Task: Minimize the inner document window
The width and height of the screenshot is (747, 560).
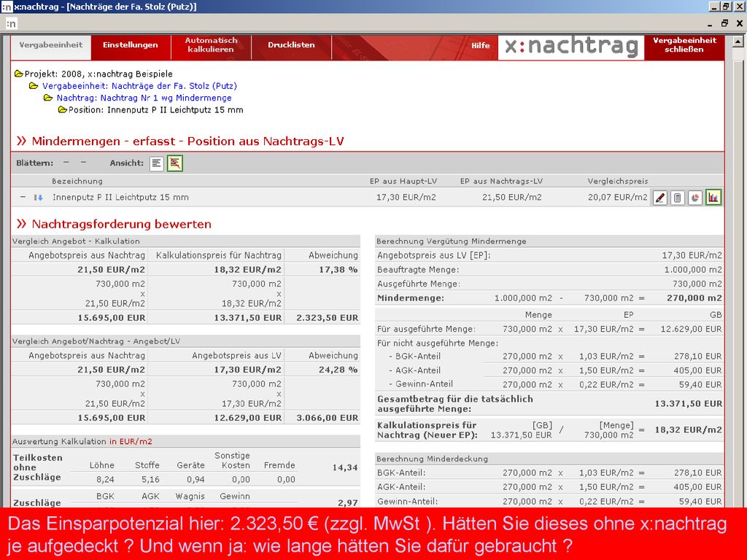Action: pyautogui.click(x=711, y=23)
